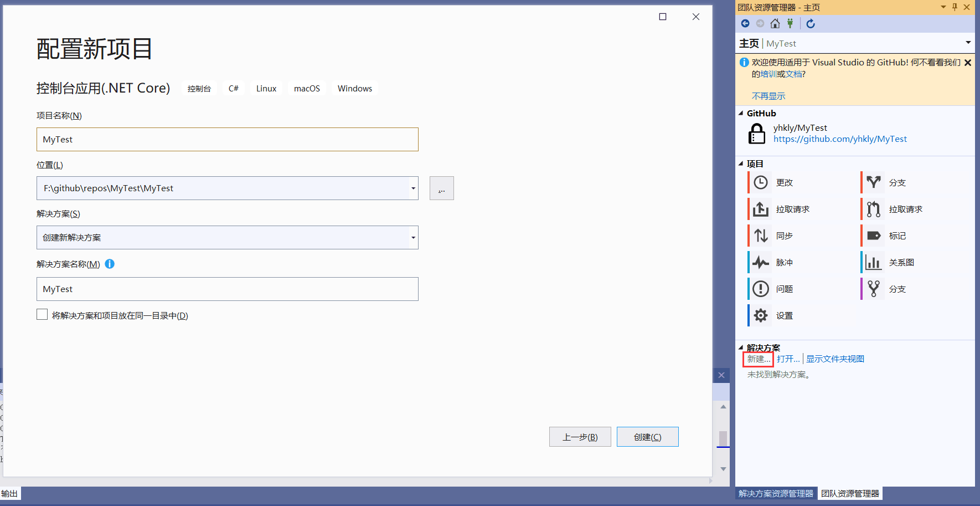This screenshot has width=980, height=506.
Task: Open the 同步 (Sync) tile
Action: click(x=771, y=236)
